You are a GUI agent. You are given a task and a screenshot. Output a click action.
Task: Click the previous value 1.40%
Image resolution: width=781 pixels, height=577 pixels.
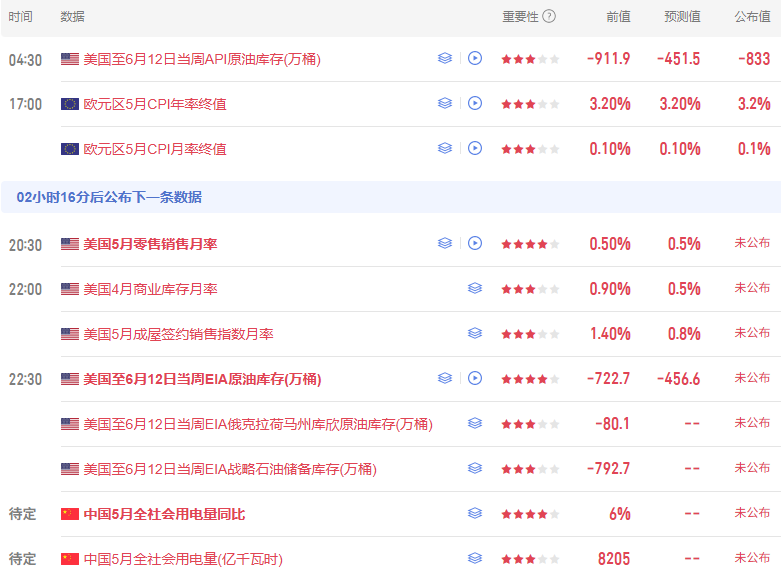(610, 333)
